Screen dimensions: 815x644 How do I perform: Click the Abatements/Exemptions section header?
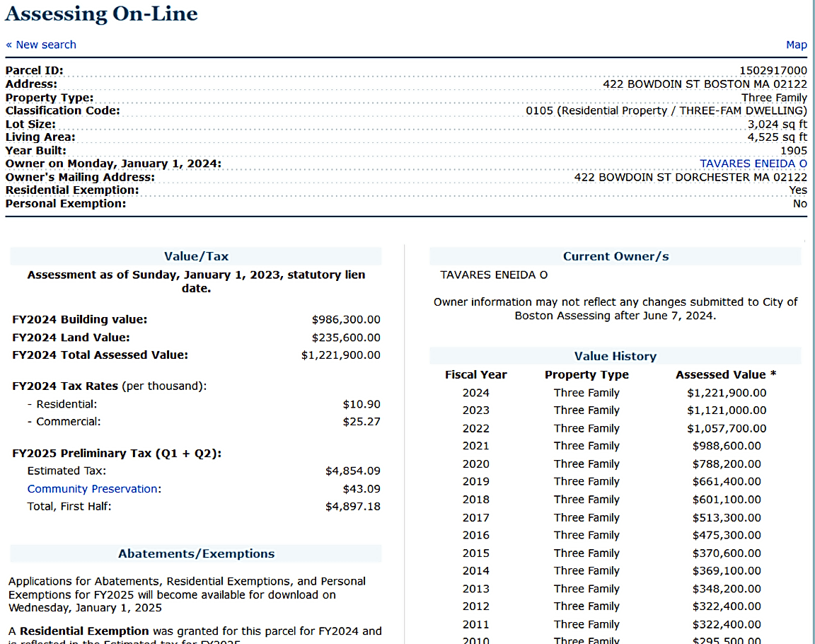196,553
